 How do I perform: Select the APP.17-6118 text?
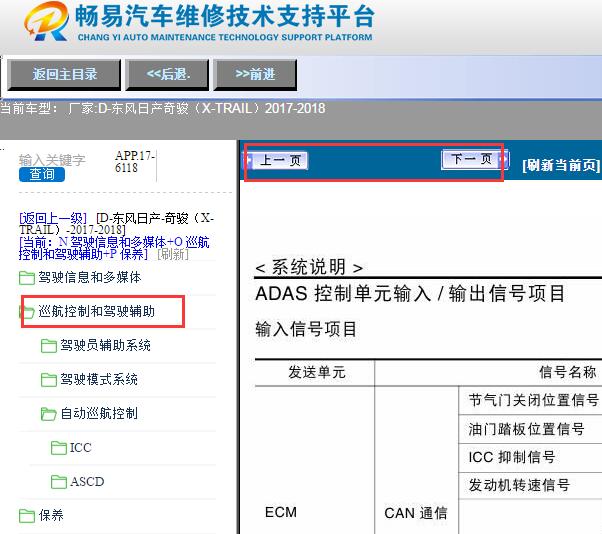134,162
